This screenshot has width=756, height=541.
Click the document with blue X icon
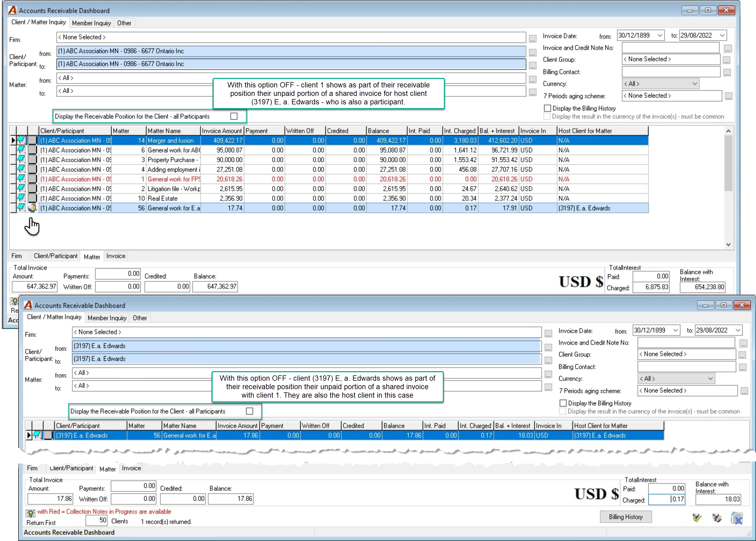(737, 518)
